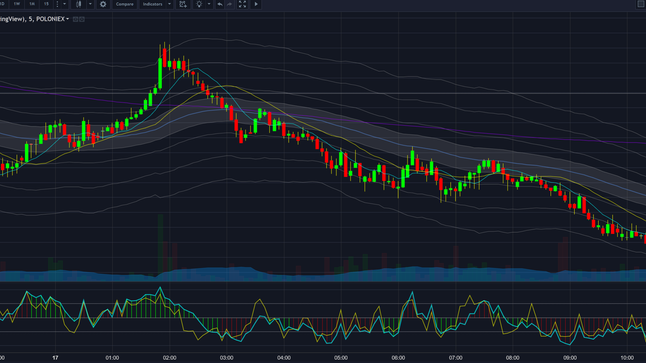Redo the chart action
This screenshot has height=363, width=646.
pyautogui.click(x=229, y=4)
